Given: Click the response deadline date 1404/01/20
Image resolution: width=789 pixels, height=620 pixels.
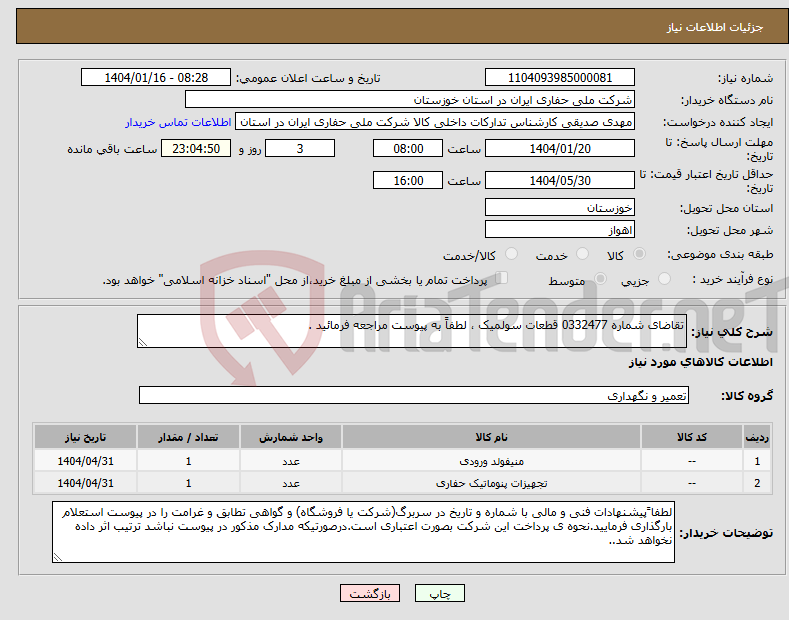Looking at the screenshot, I should pos(560,148).
